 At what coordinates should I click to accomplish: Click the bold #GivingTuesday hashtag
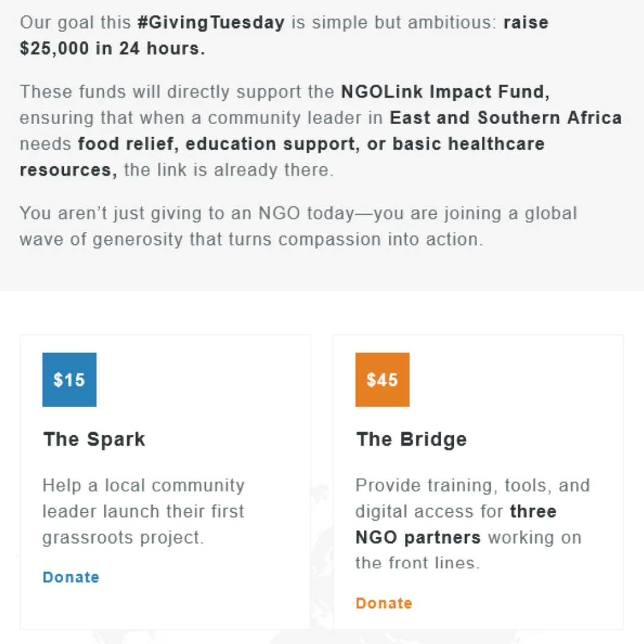click(210, 23)
